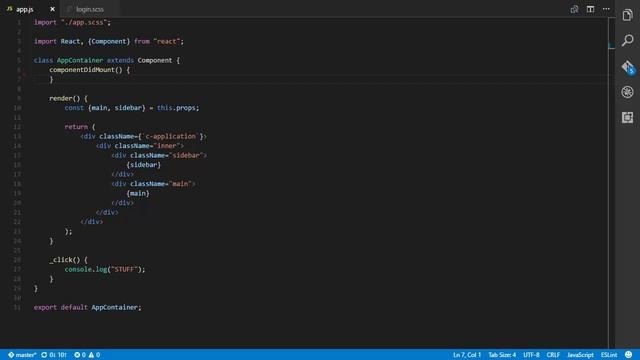Open the Debug view icon

pyautogui.click(x=627, y=92)
